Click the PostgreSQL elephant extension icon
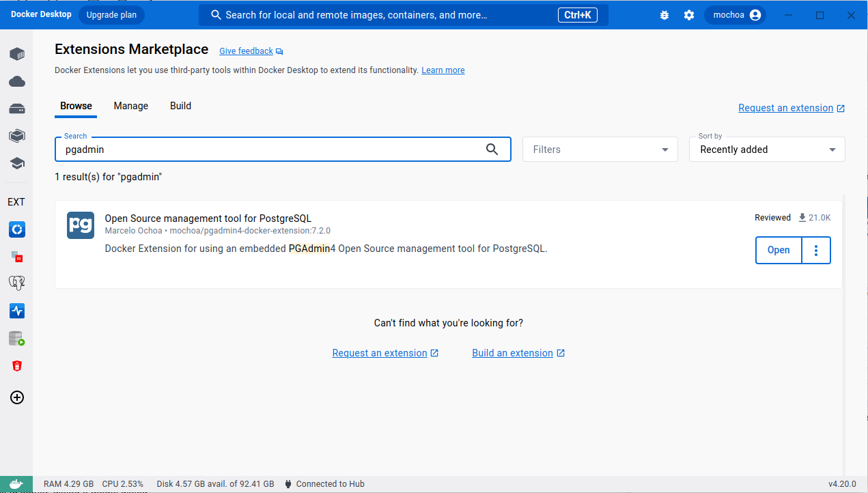 (x=17, y=283)
